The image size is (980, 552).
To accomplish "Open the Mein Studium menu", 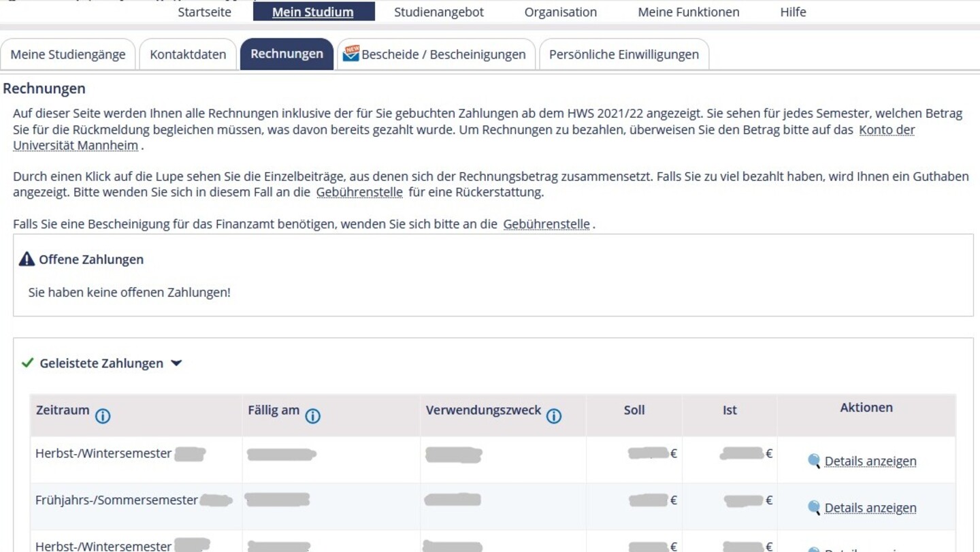I will 313,12.
